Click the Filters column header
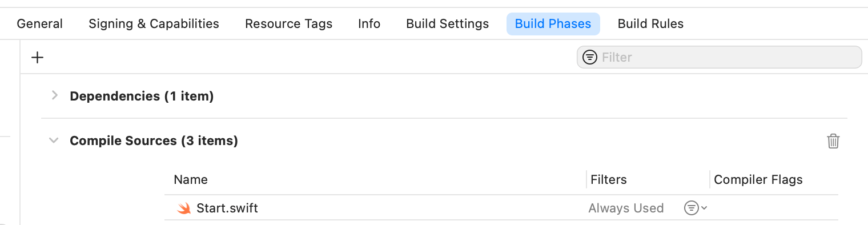This screenshot has width=868, height=225. [x=609, y=179]
